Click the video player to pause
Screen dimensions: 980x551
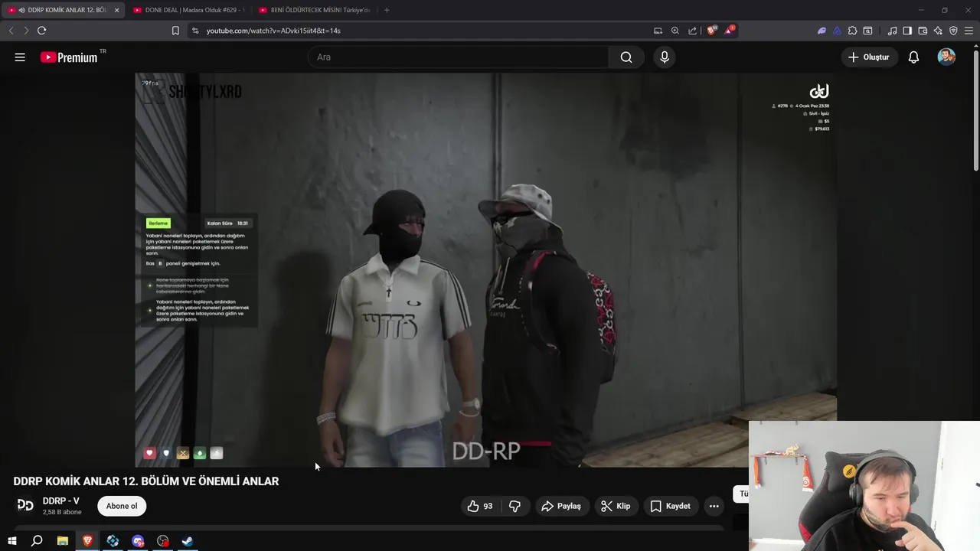pyautogui.click(x=485, y=269)
